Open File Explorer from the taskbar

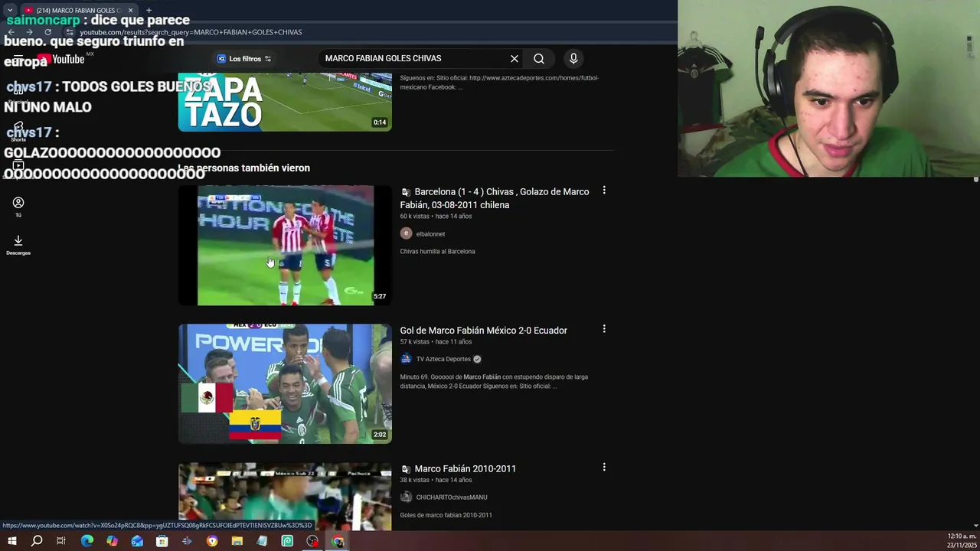coord(237,541)
